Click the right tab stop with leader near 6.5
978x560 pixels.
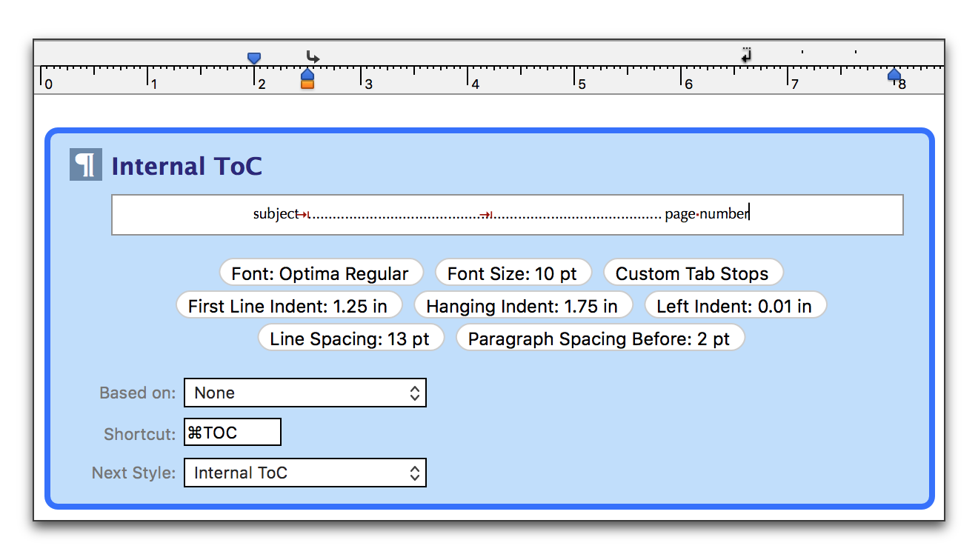[x=746, y=56]
